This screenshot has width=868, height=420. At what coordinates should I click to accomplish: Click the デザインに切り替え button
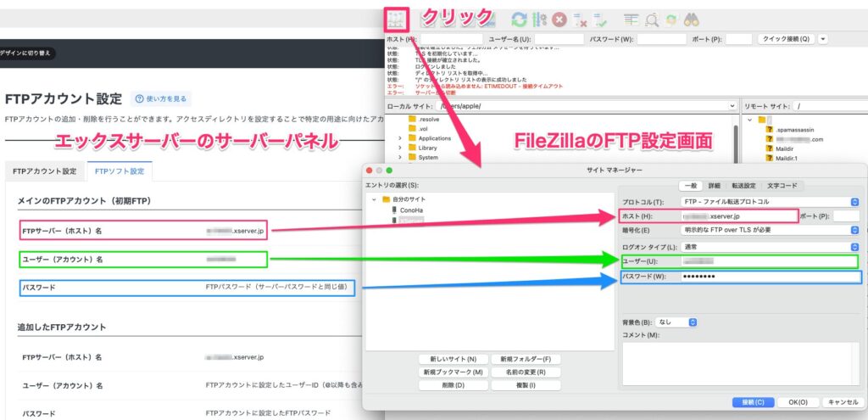coord(26,53)
